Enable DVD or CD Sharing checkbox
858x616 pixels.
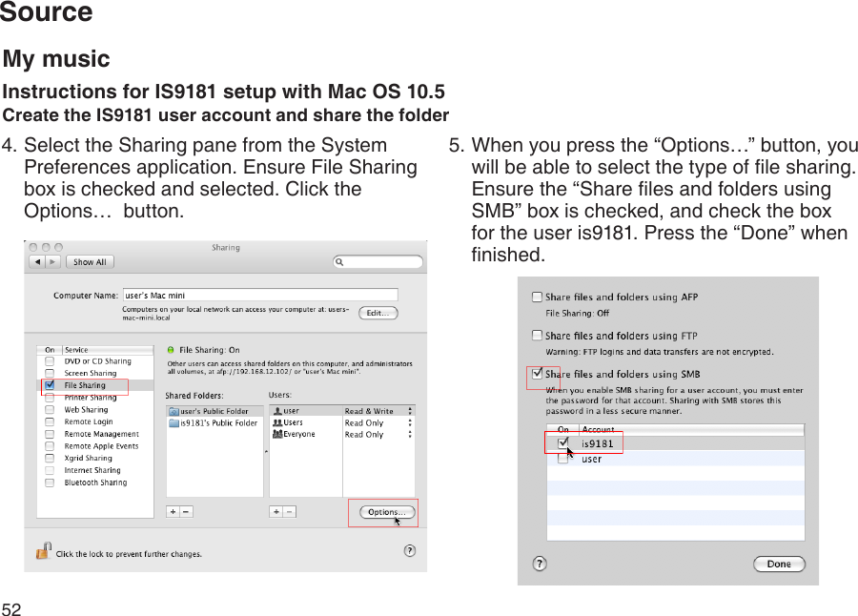click(50, 361)
